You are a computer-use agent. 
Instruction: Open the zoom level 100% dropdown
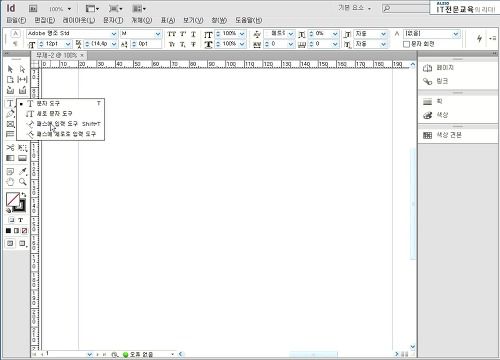[69, 9]
